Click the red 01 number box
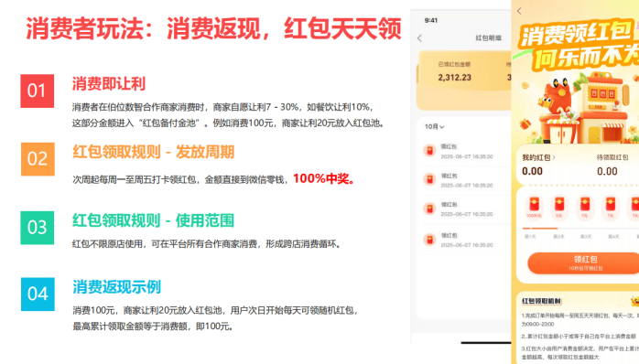Screen dimensions: 639x364 [x=38, y=91]
